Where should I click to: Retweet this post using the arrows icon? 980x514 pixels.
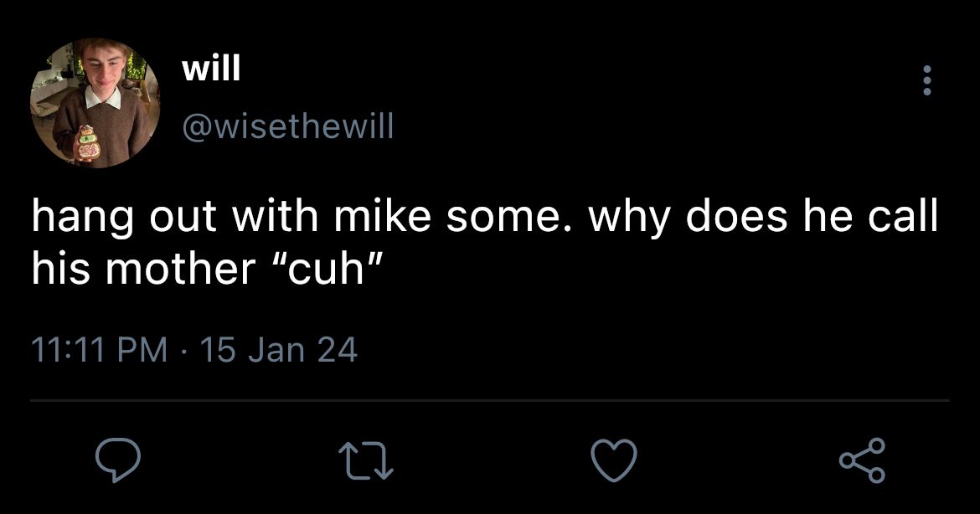click(x=366, y=461)
